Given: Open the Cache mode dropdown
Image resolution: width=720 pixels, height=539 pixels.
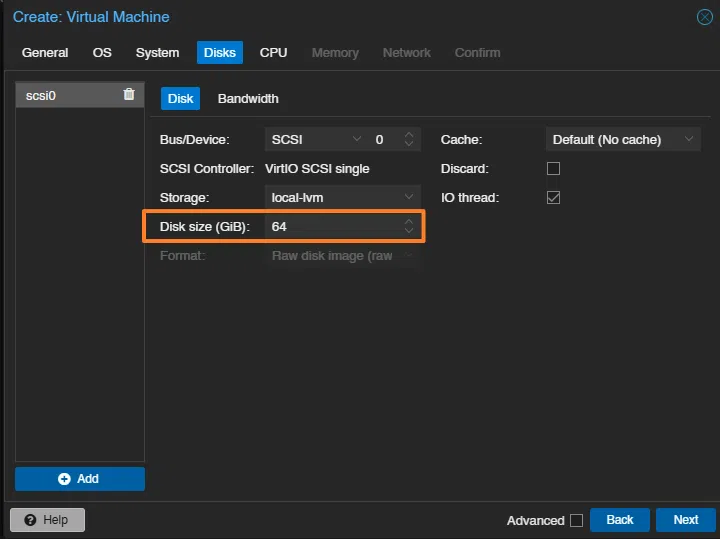Looking at the screenshot, I should pyautogui.click(x=688, y=140).
